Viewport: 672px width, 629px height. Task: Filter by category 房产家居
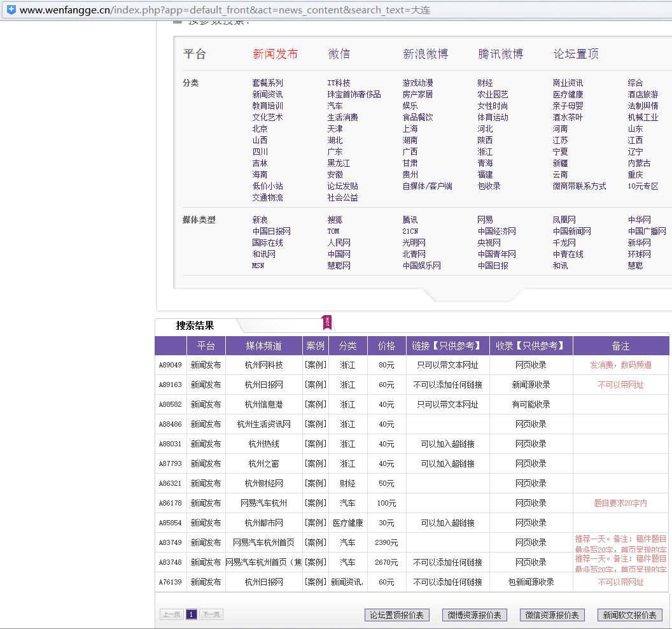417,94
